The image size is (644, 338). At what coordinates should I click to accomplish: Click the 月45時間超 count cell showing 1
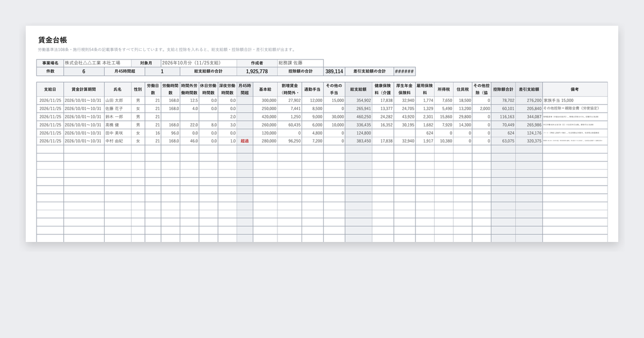click(x=162, y=71)
